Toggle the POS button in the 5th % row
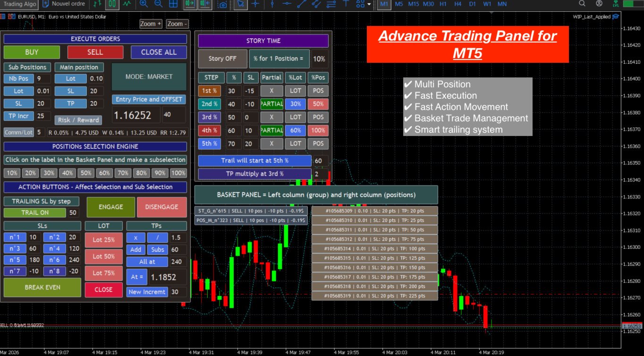The width and height of the screenshot is (644, 356). [319, 144]
